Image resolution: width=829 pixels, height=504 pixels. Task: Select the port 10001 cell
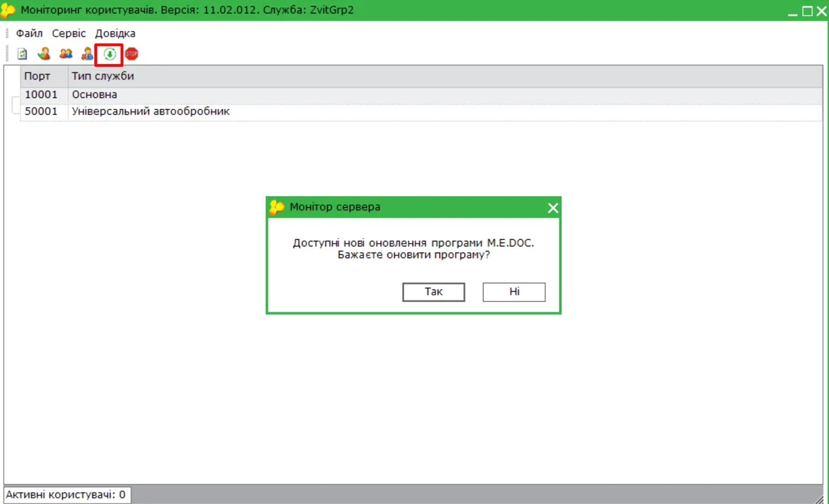point(44,95)
